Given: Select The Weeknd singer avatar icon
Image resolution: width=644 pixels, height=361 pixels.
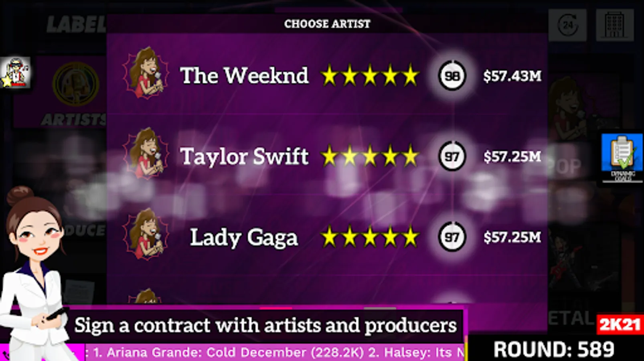Looking at the screenshot, I should (x=146, y=73).
